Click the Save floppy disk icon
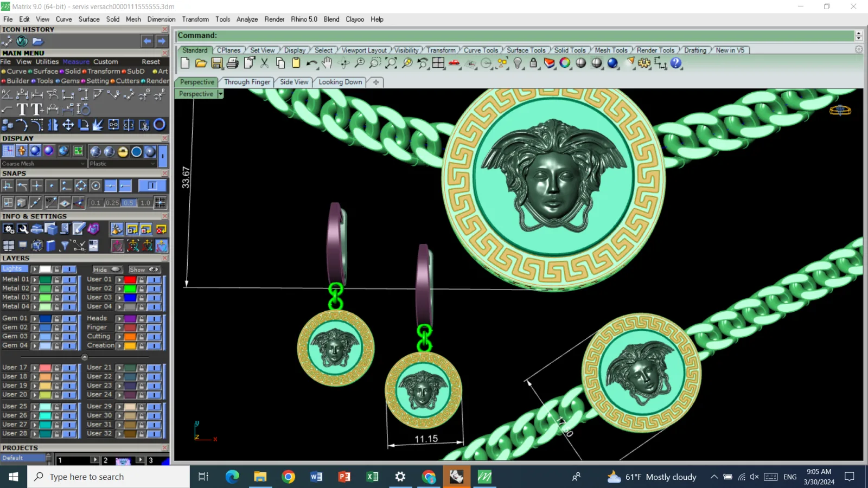Viewport: 868px width, 488px height. click(217, 63)
